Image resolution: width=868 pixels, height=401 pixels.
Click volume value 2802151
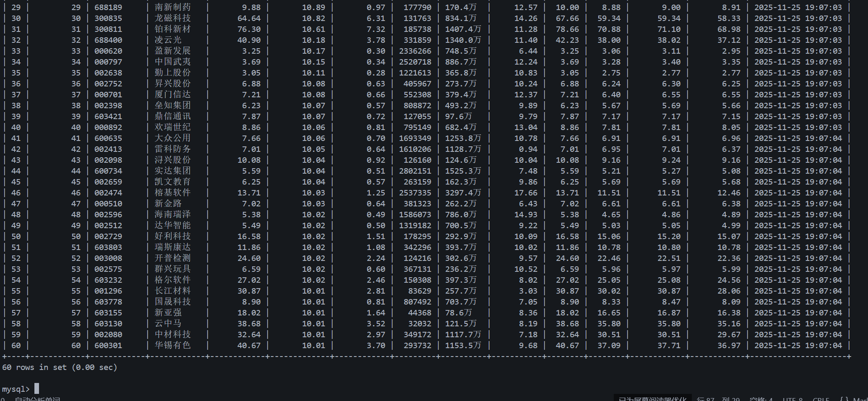[415, 171]
